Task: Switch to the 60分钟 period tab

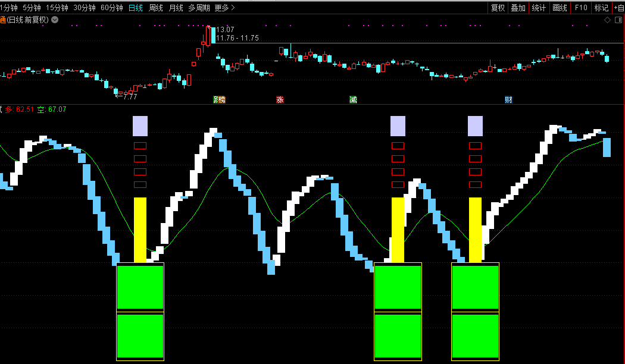Action: 111,8
